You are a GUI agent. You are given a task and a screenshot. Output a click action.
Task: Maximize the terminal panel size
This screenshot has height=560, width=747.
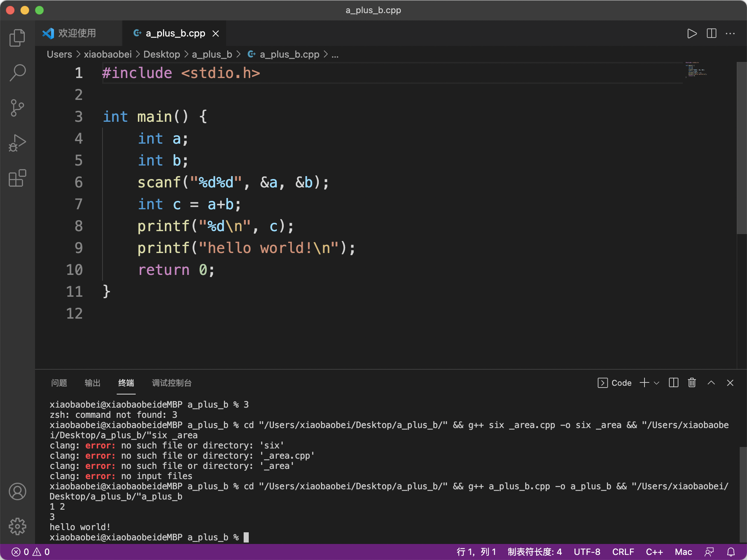(x=711, y=383)
